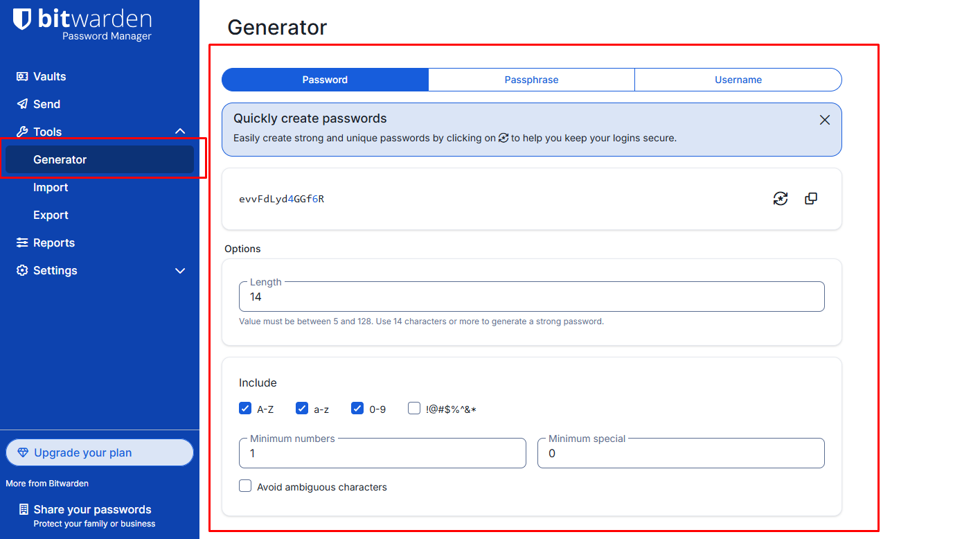Expand the Settings section chevron
980x539 pixels.
180,270
